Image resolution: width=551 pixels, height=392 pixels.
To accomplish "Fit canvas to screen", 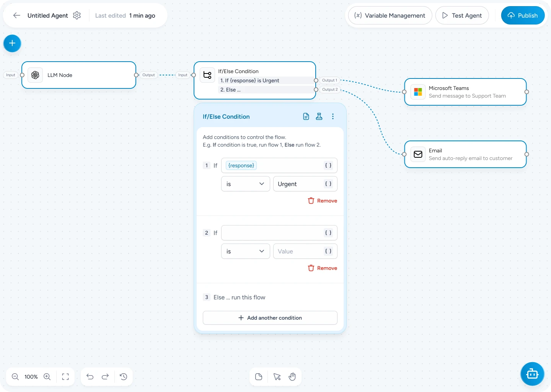I will [65, 377].
